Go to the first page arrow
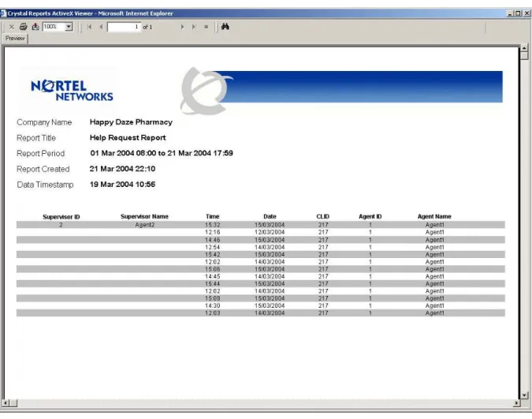 [x=90, y=27]
